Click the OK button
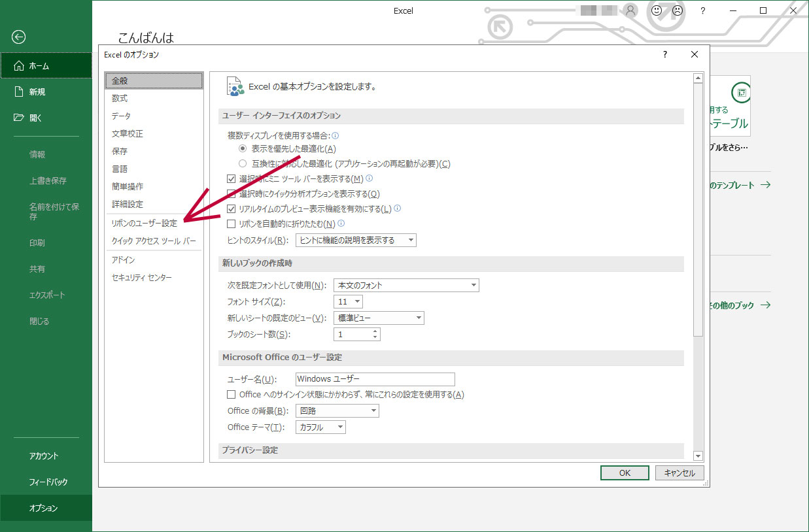This screenshot has width=809, height=532. click(x=625, y=473)
